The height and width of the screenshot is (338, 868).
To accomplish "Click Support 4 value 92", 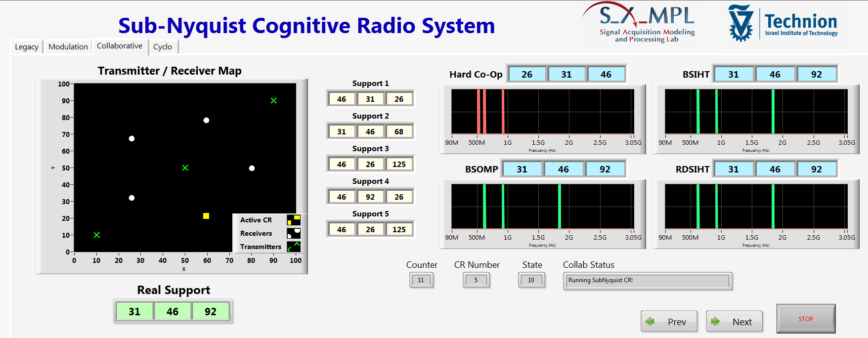I will click(x=370, y=197).
